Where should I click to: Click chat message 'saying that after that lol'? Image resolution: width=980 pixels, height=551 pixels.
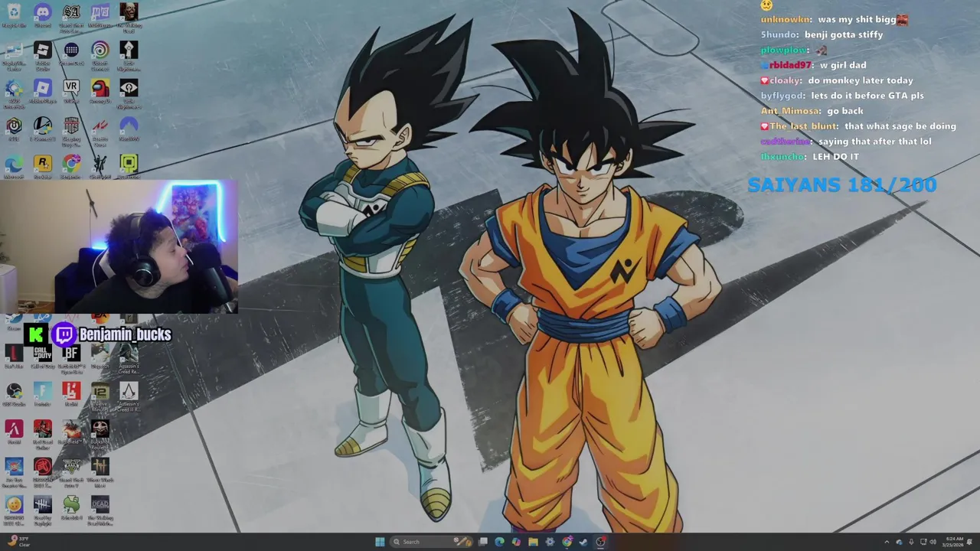(x=874, y=142)
